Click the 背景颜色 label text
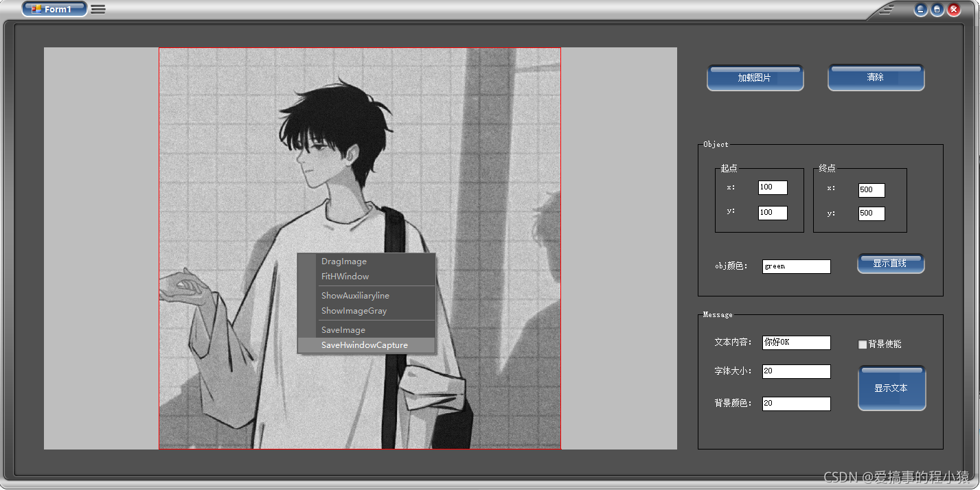The image size is (980, 490). 733,404
